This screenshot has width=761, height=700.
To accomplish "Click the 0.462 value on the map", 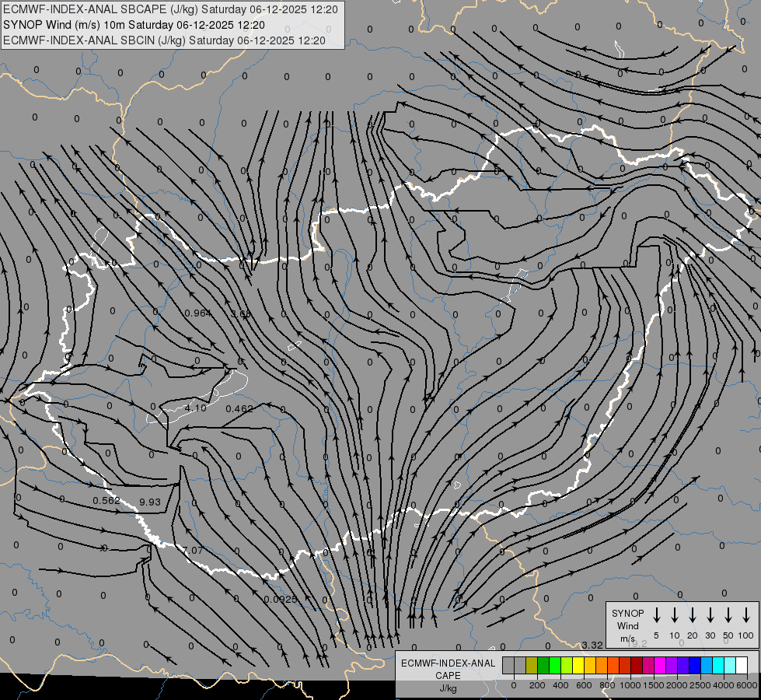I will pyautogui.click(x=239, y=408).
